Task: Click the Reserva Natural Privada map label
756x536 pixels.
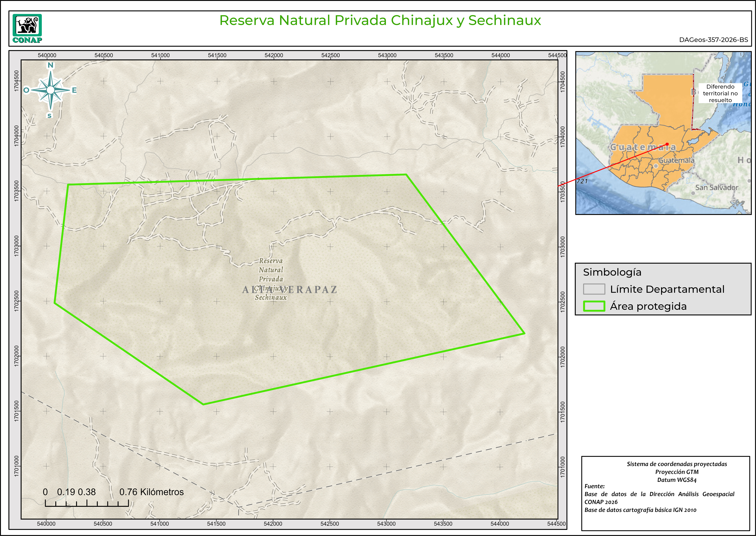Action: coord(271,270)
